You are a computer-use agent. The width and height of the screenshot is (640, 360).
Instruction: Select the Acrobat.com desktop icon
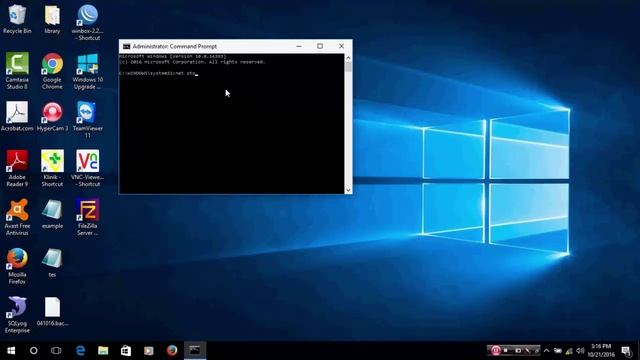(17, 116)
